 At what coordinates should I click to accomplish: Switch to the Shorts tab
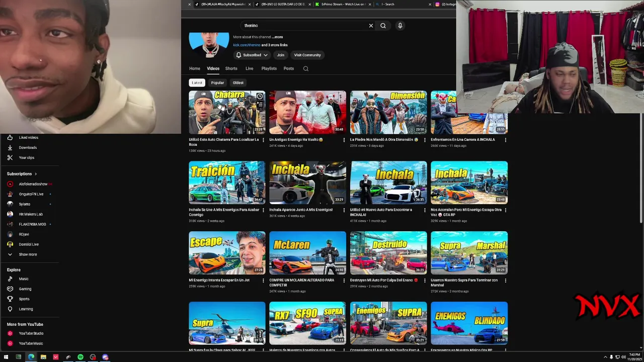point(231,68)
